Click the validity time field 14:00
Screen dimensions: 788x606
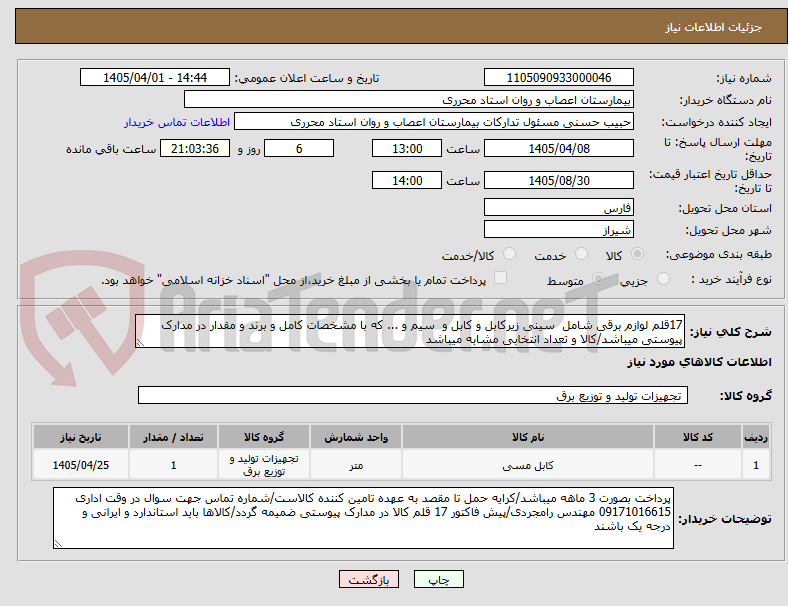pyautogui.click(x=407, y=180)
